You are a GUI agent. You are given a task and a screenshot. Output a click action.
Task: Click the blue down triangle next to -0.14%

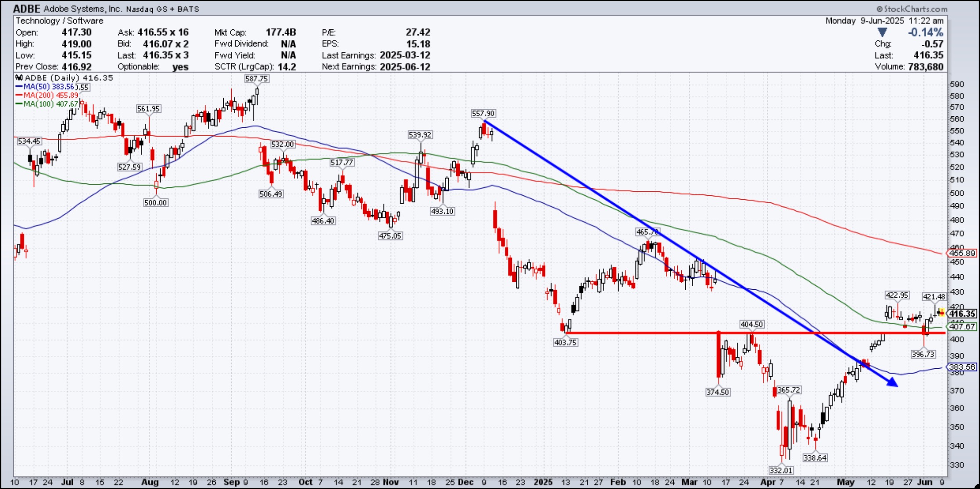click(x=882, y=32)
